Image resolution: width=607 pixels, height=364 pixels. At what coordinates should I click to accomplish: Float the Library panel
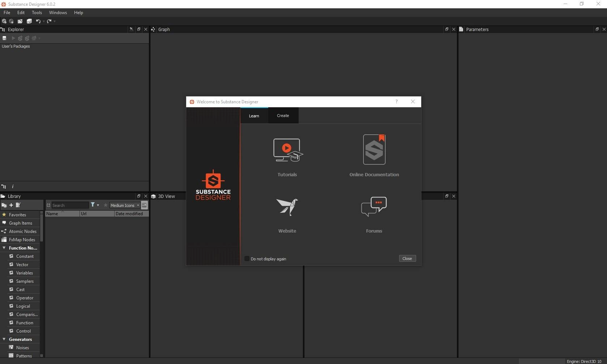(138, 196)
